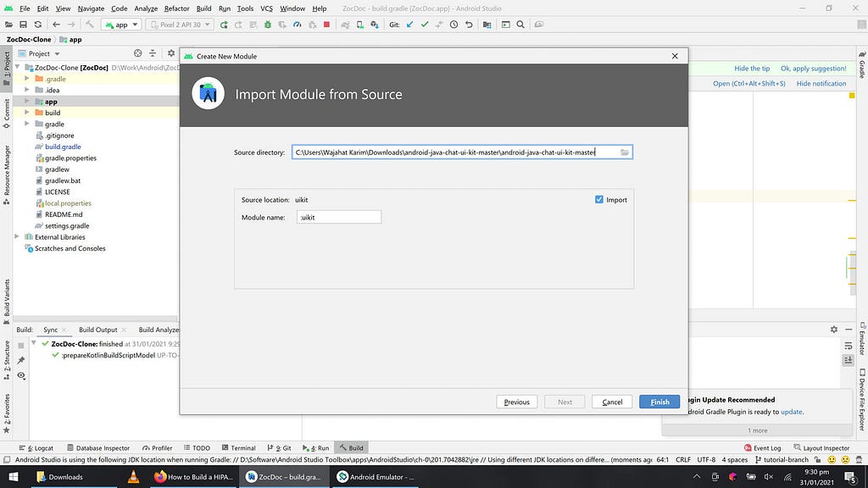This screenshot has height=488, width=868.
Task: Click the Debug app bug icon
Action: (x=268, y=25)
